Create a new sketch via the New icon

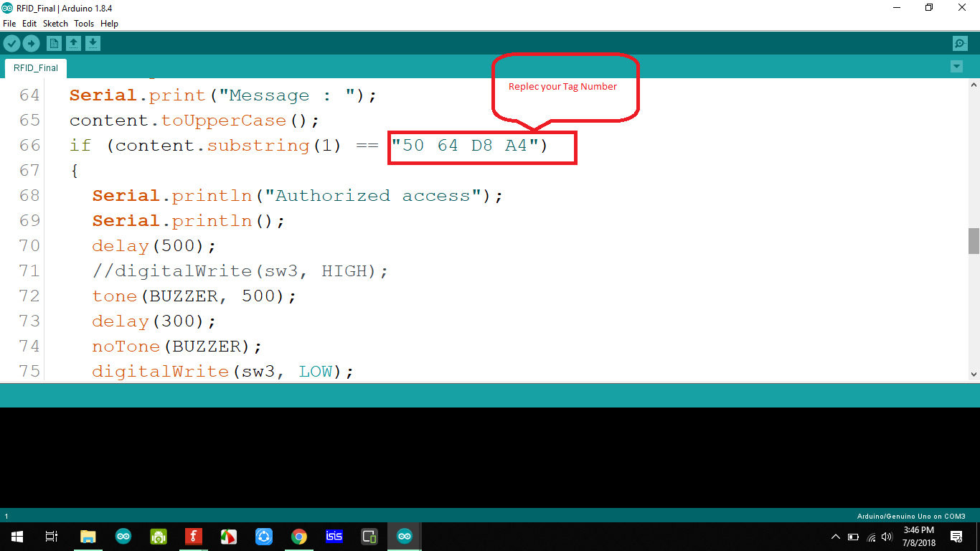54,43
